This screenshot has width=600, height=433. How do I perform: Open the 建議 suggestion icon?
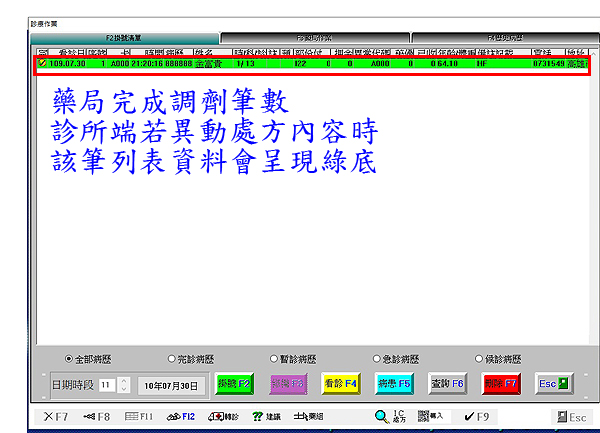267,415
